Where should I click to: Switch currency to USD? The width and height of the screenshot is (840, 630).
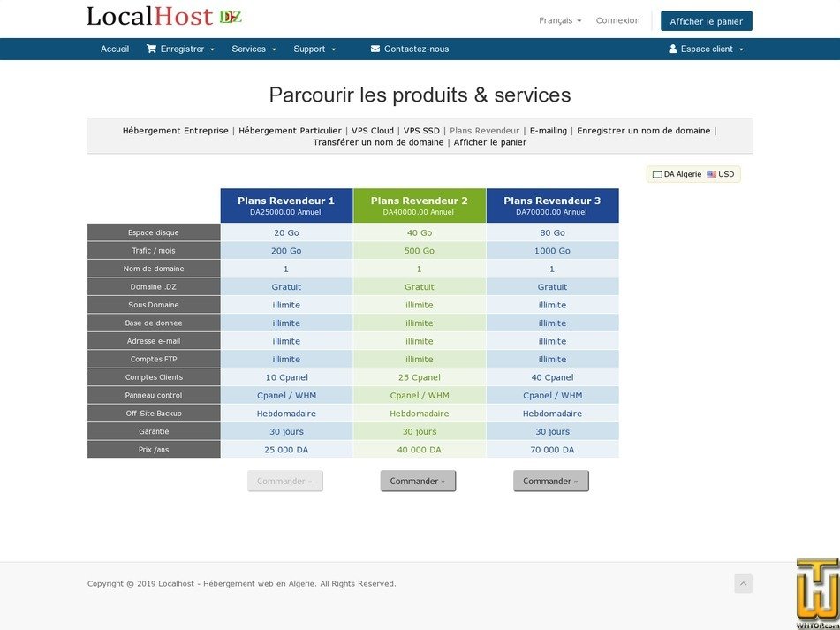pos(724,174)
